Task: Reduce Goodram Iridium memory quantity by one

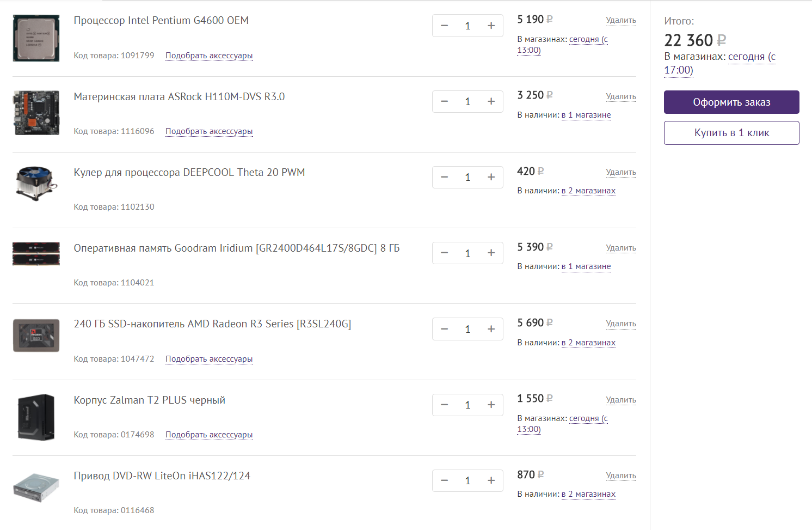Action: [444, 253]
